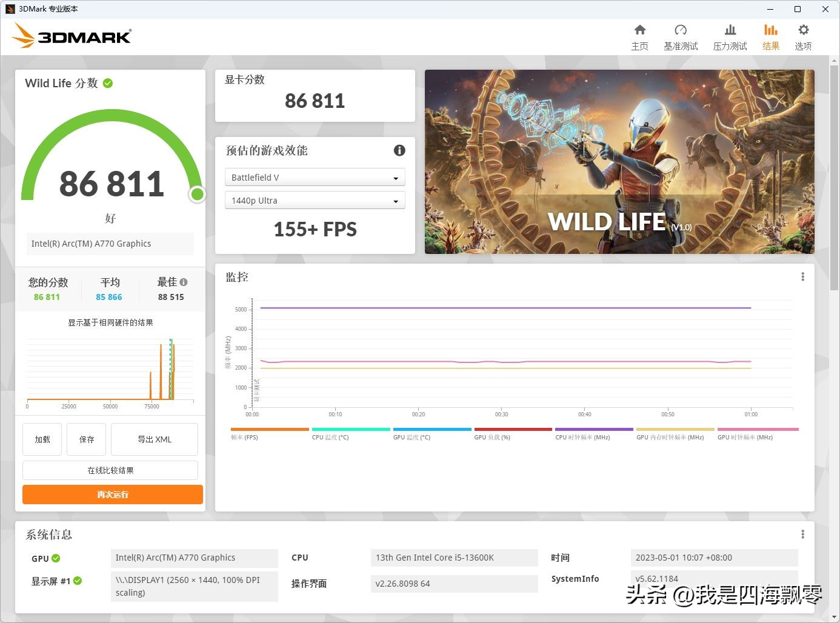
Task: Open the 1440p Ultra resolution dropdown
Action: point(315,200)
